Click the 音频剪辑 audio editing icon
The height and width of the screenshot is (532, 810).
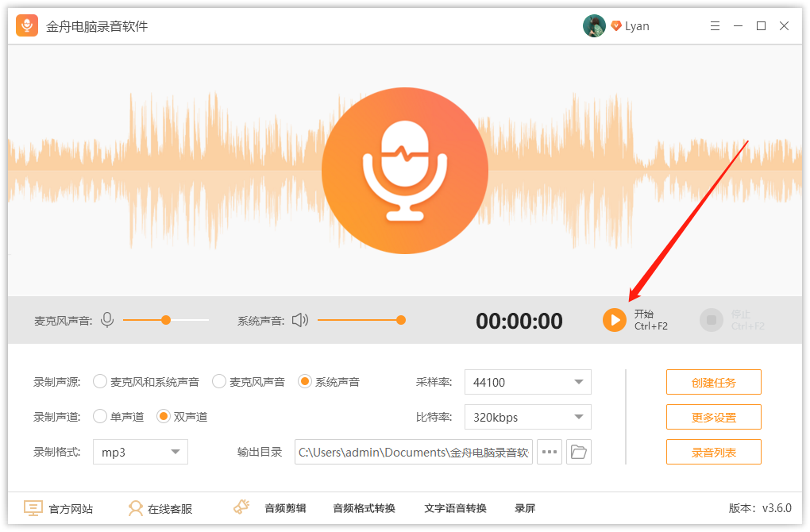[x=241, y=507]
